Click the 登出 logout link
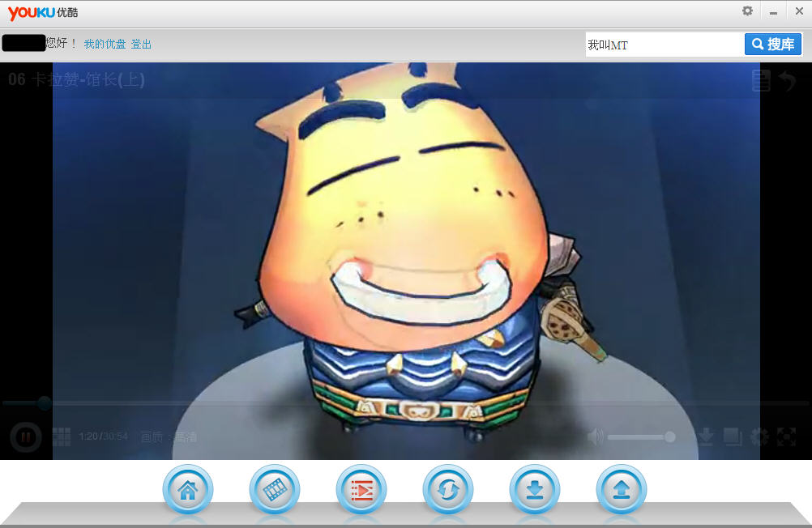 click(141, 44)
